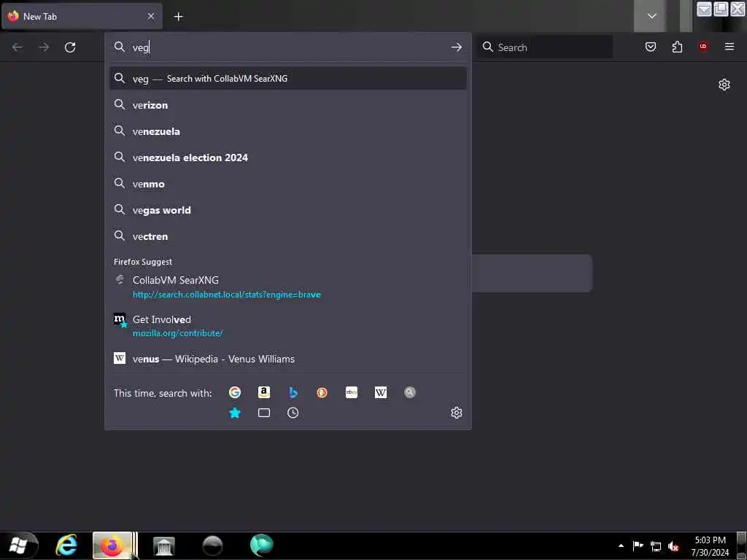
Task: Reload the current page
Action: click(70, 47)
